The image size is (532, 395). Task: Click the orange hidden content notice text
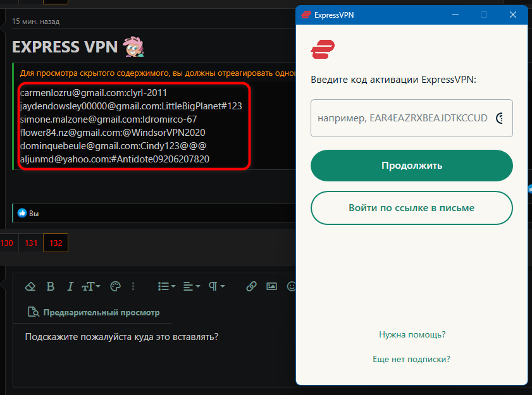158,73
